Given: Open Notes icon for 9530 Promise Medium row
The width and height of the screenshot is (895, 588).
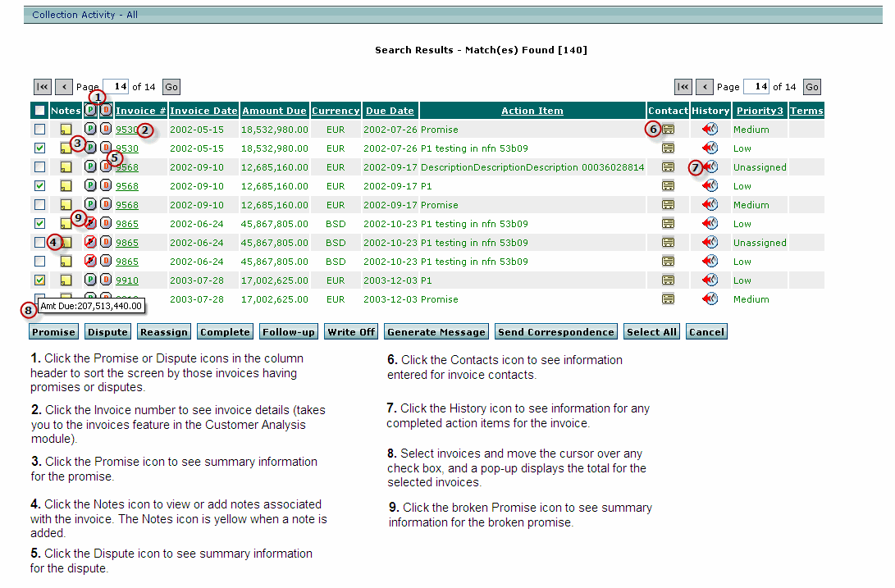Looking at the screenshot, I should point(66,130).
